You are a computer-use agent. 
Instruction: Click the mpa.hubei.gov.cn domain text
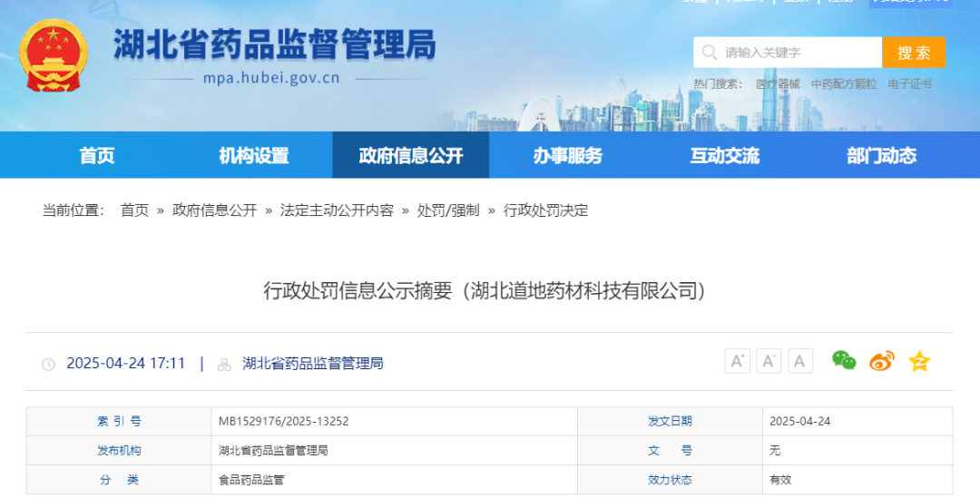click(271, 78)
